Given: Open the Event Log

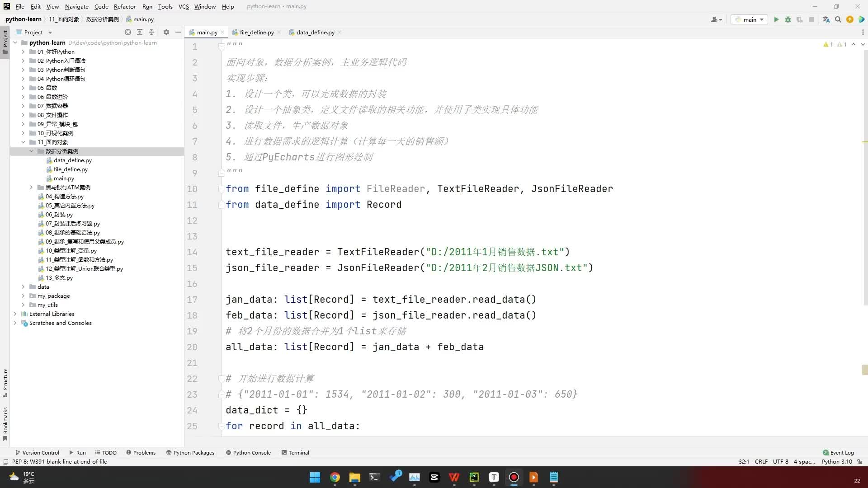Looking at the screenshot, I should [x=838, y=452].
